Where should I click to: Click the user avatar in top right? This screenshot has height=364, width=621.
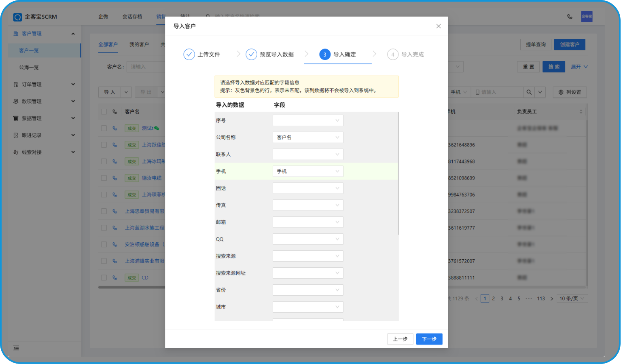click(587, 17)
